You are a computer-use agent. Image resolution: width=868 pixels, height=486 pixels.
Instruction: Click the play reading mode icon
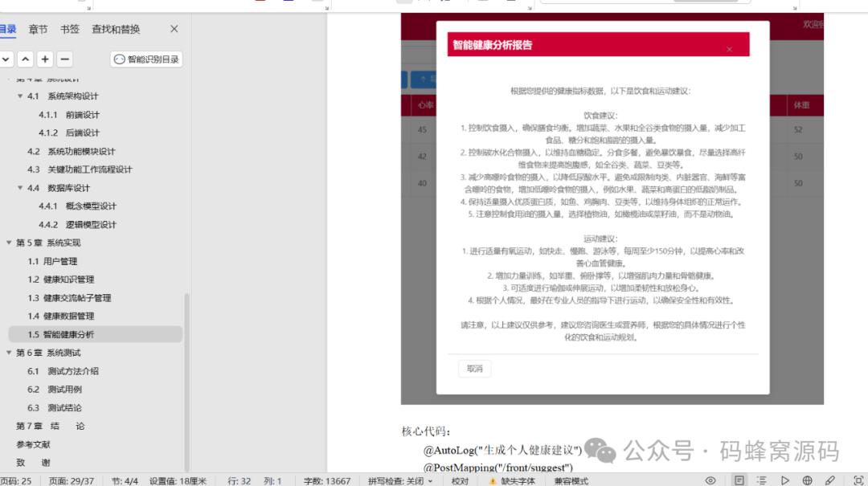[785, 480]
